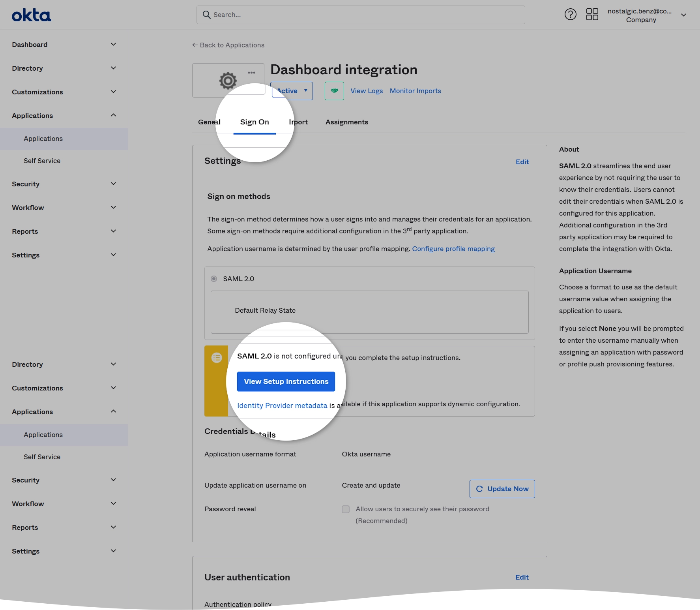Switch to the Assignments tab
Viewport: 700px width, 610px height.
click(x=347, y=122)
